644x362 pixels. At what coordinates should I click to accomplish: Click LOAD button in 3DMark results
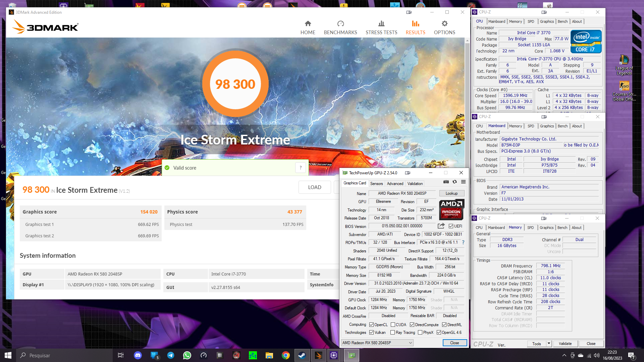pyautogui.click(x=315, y=187)
